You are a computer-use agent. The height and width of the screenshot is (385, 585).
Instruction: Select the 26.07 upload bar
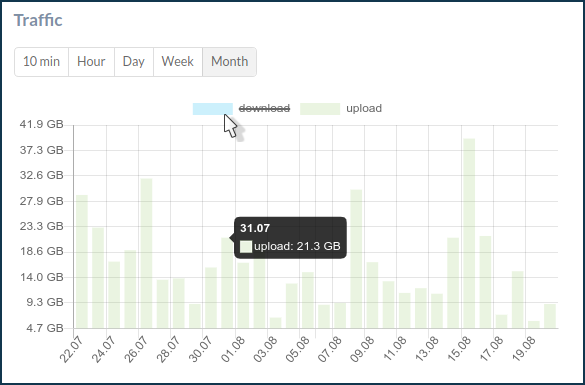point(146,253)
